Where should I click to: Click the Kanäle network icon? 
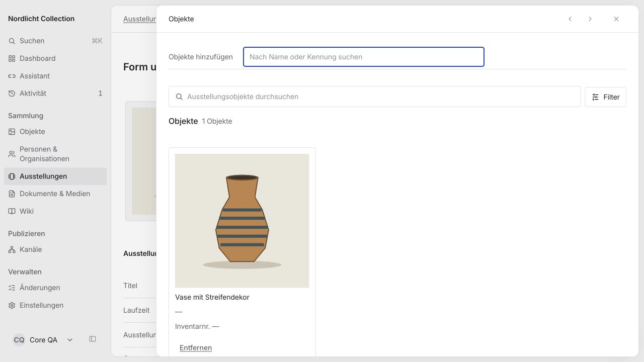(x=12, y=249)
